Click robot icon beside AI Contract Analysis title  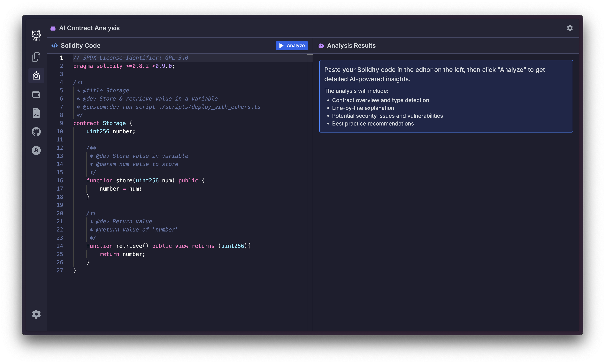[53, 28]
